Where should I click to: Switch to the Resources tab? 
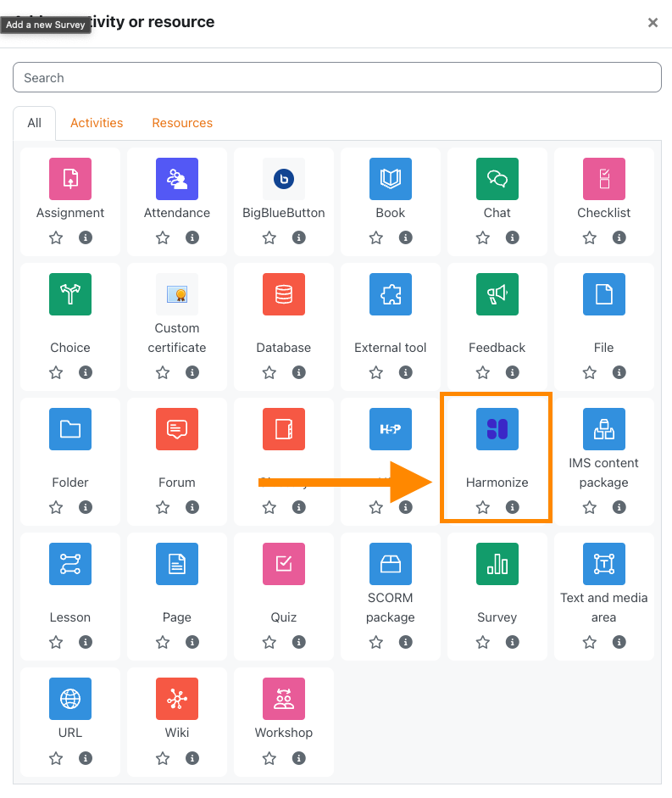[x=182, y=123]
